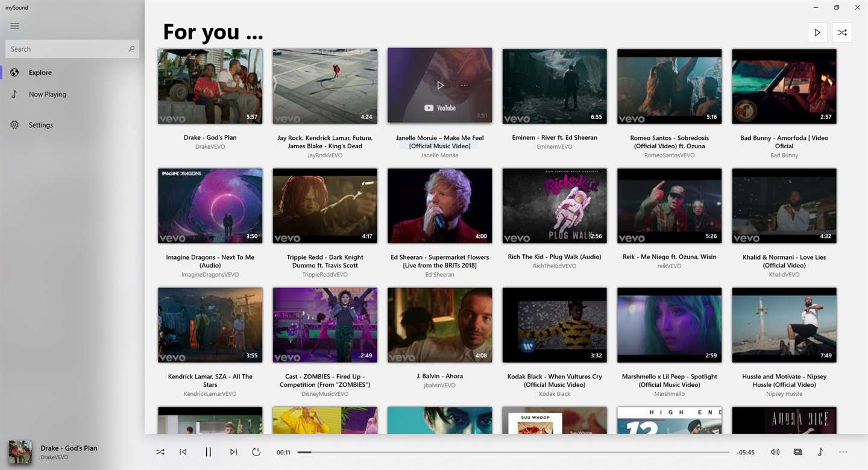Focus the Search input field
The height and width of the screenshot is (470, 868).
tap(72, 49)
